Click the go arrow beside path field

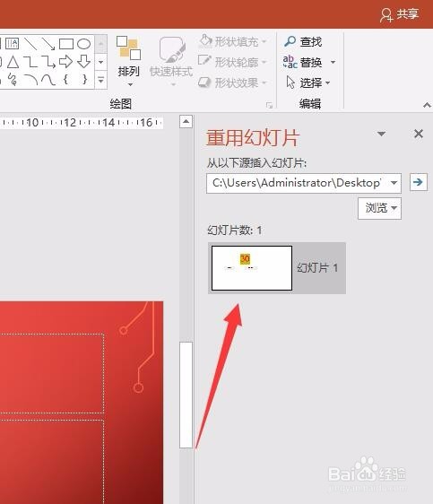419,182
